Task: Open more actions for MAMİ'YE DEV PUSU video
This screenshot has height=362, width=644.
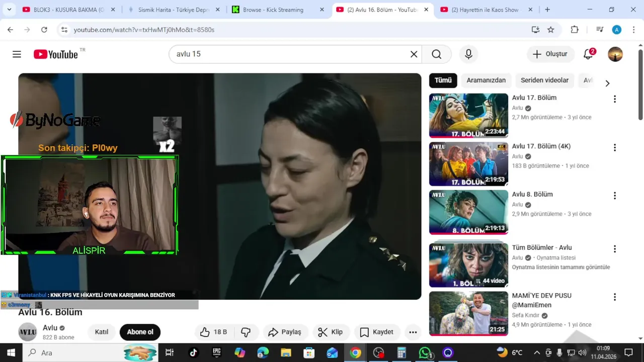Action: [614, 297]
